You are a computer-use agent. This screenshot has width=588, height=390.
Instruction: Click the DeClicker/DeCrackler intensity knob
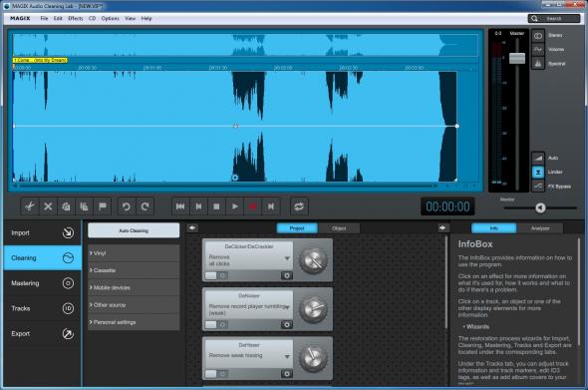point(313,260)
